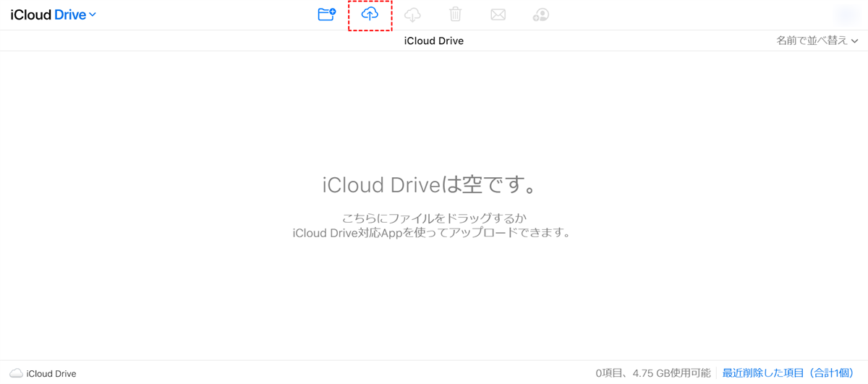Click the add people share icon
Screen dimensions: 868x384
540,14
